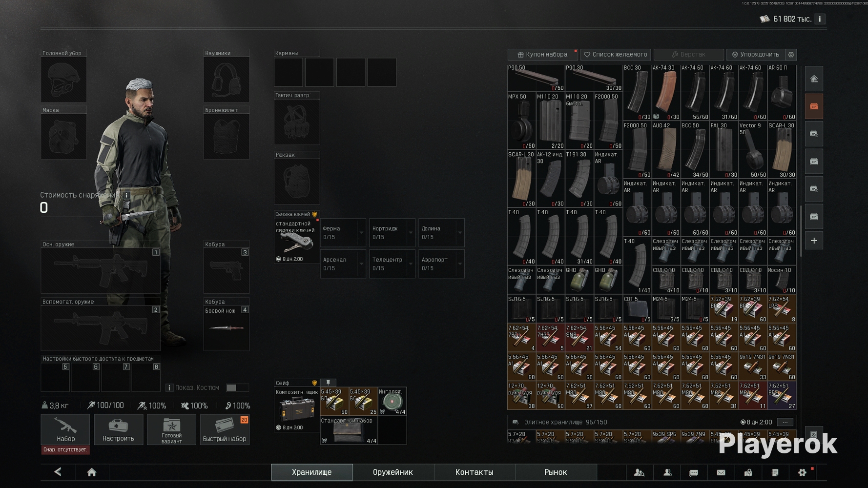Click quick access slot 5
Screen dimensions: 868x488
(x=55, y=377)
